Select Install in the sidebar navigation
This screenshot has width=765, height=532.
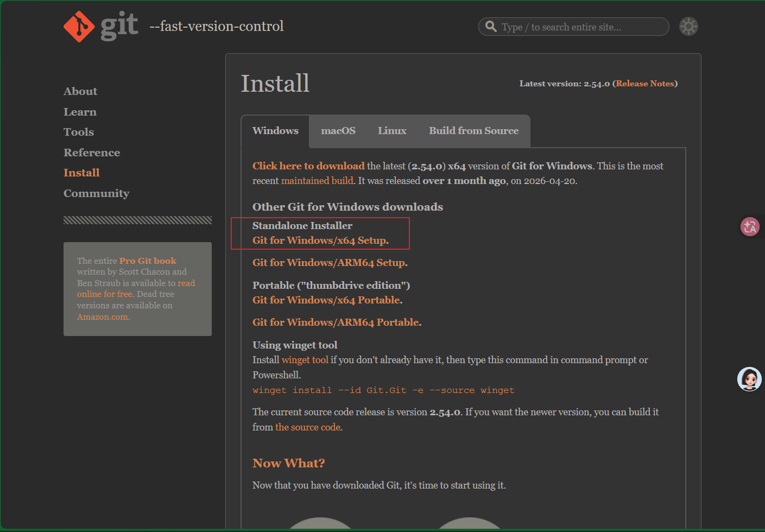(81, 173)
